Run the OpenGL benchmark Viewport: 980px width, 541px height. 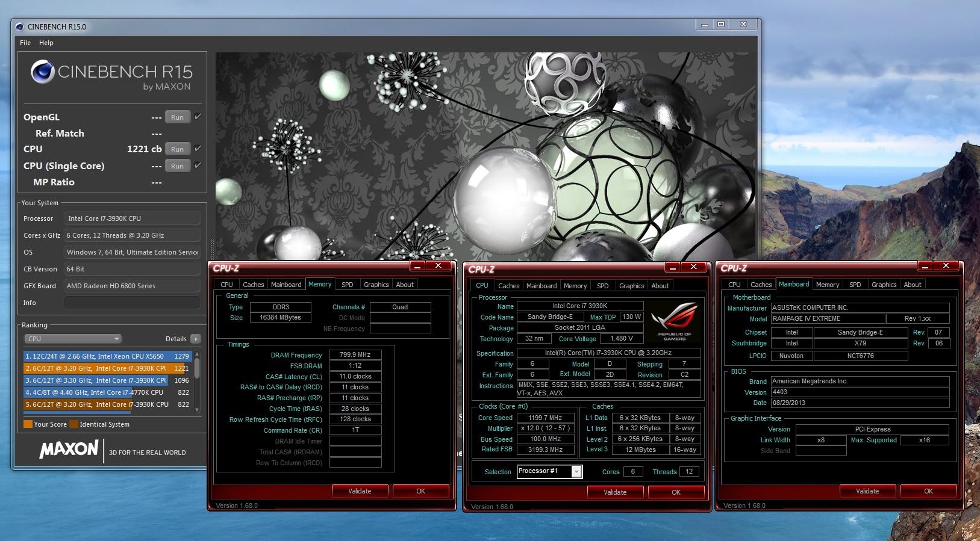coord(177,117)
